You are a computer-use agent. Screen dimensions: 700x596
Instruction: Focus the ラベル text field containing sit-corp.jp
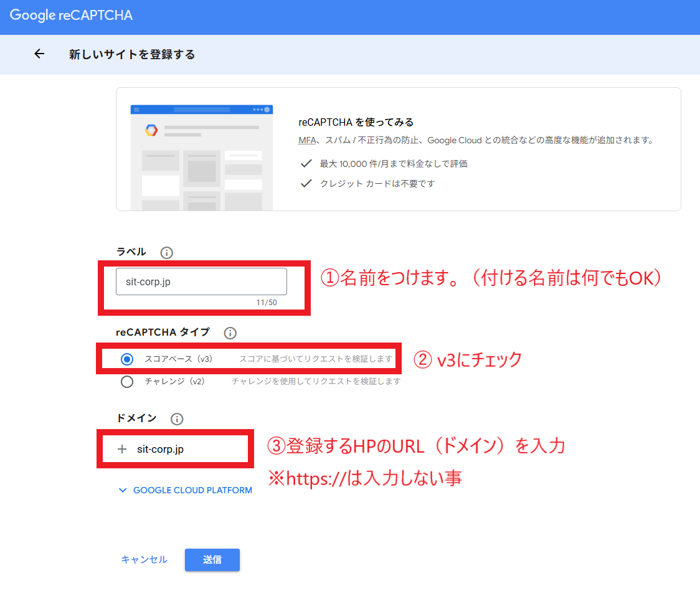[x=201, y=282]
